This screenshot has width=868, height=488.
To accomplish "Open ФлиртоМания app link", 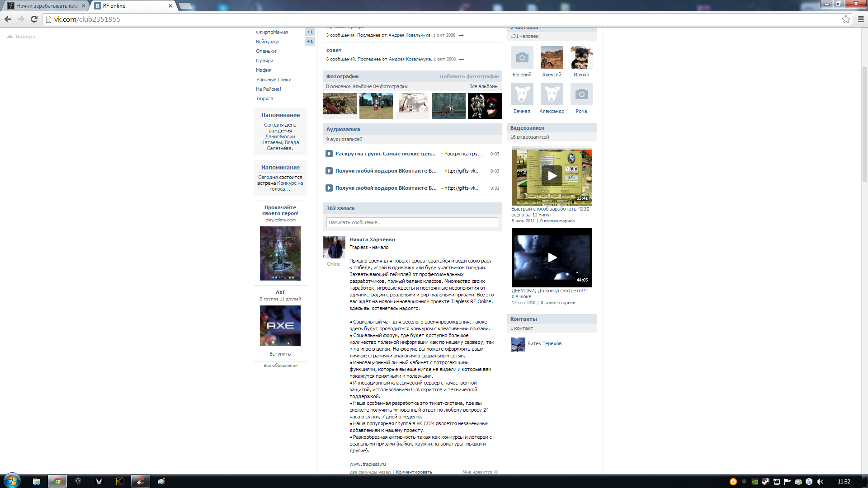I will coord(272,32).
